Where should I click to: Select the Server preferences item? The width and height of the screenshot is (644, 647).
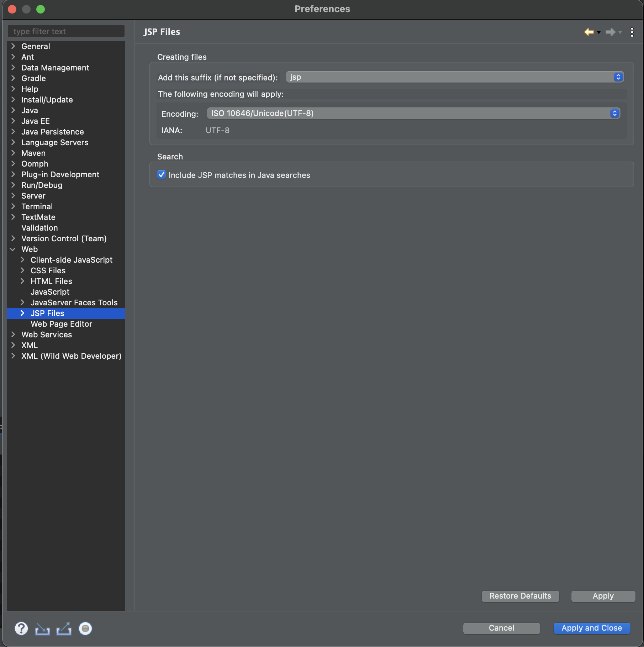coord(33,196)
